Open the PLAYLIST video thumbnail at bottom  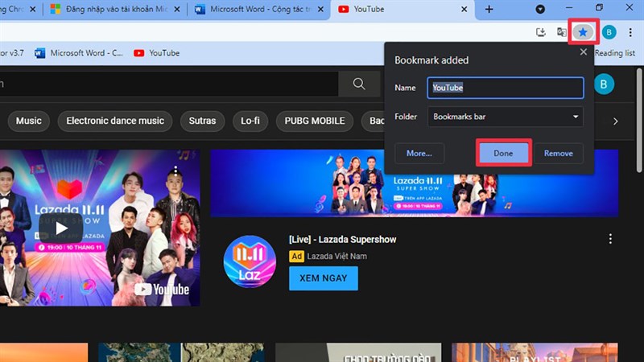[535, 352]
